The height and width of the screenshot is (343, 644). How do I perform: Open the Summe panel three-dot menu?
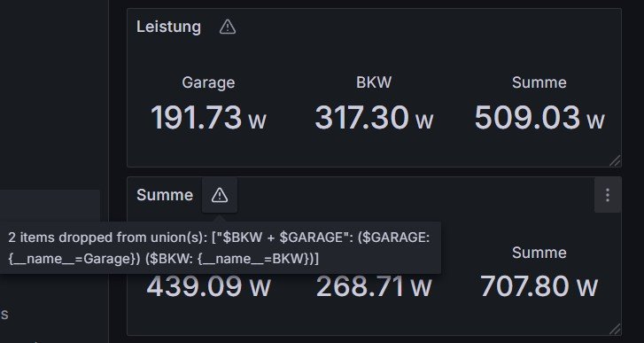[x=608, y=195]
